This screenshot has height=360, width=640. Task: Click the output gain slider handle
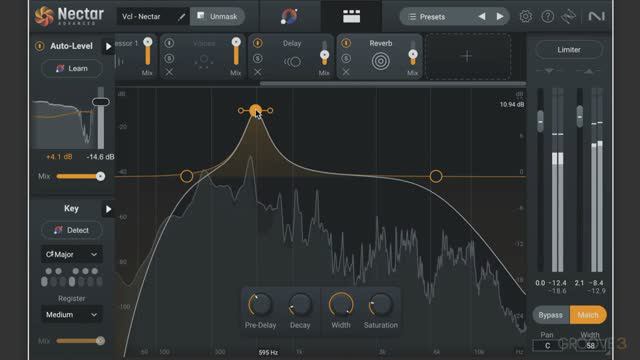point(580,116)
